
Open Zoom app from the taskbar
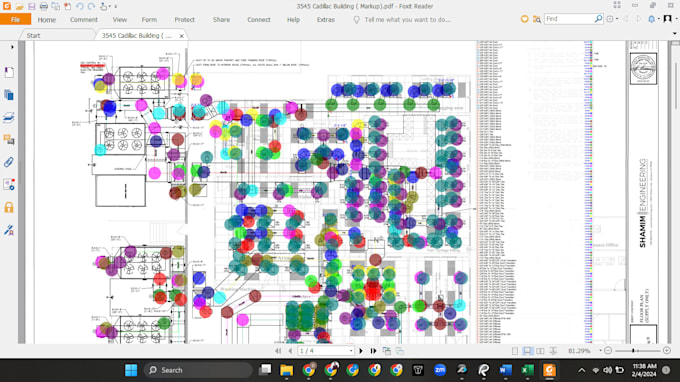pyautogui.click(x=440, y=370)
